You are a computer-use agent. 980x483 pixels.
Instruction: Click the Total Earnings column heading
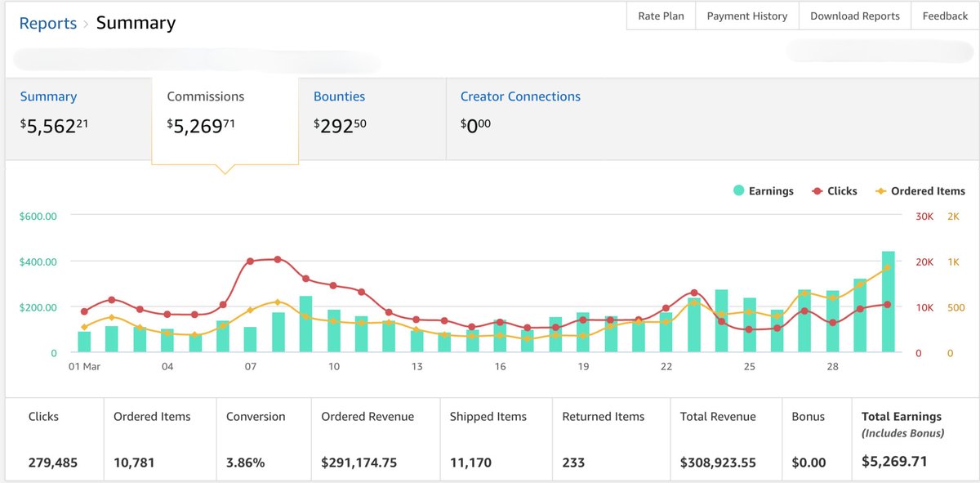[902, 417]
